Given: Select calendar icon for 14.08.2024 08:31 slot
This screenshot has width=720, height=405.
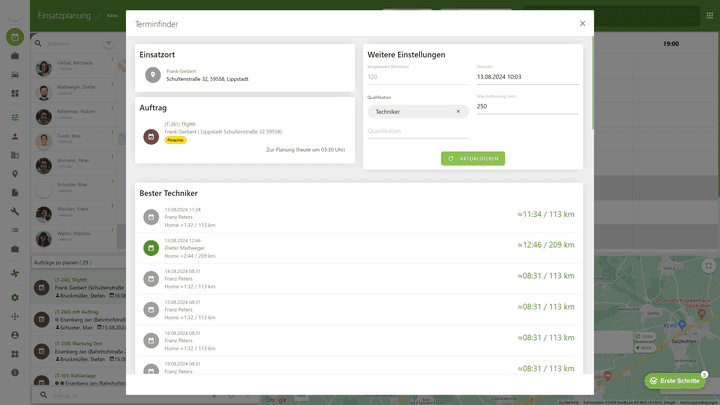Looking at the screenshot, I should pyautogui.click(x=151, y=279).
